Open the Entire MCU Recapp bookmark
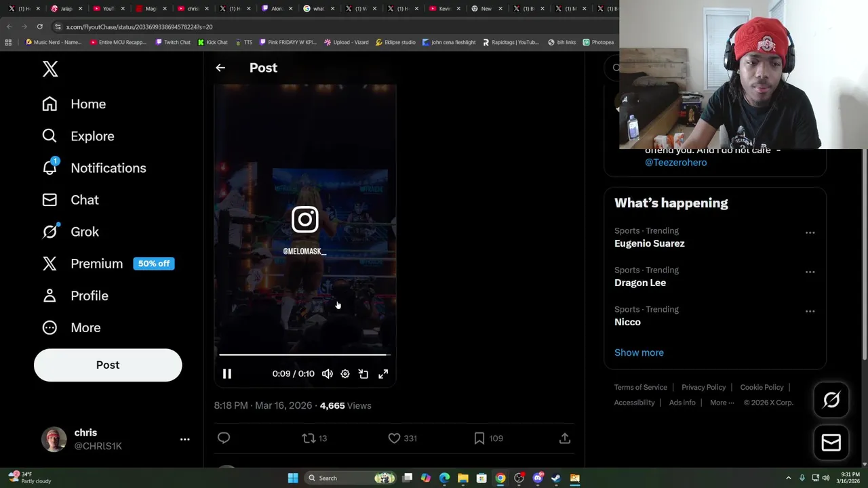 pyautogui.click(x=118, y=42)
